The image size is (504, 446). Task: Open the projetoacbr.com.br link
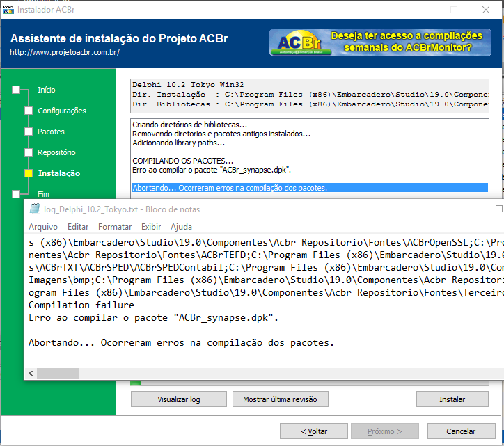click(x=65, y=52)
